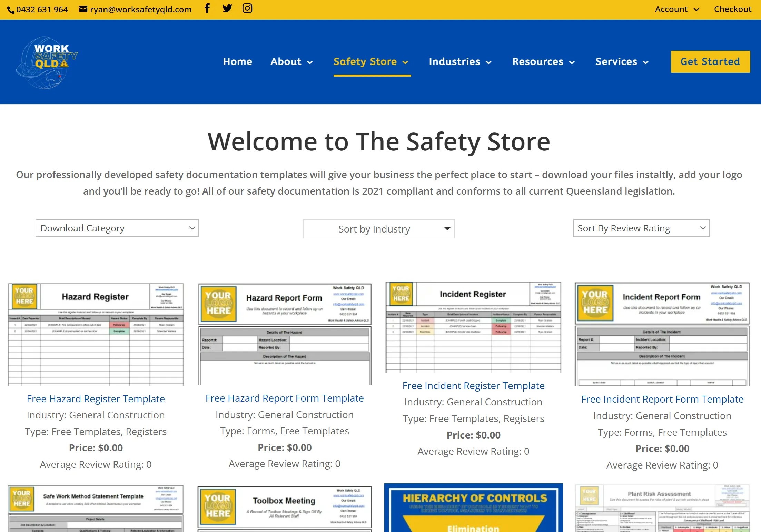Open the Download Category dropdown
The width and height of the screenshot is (761, 532).
click(x=117, y=228)
